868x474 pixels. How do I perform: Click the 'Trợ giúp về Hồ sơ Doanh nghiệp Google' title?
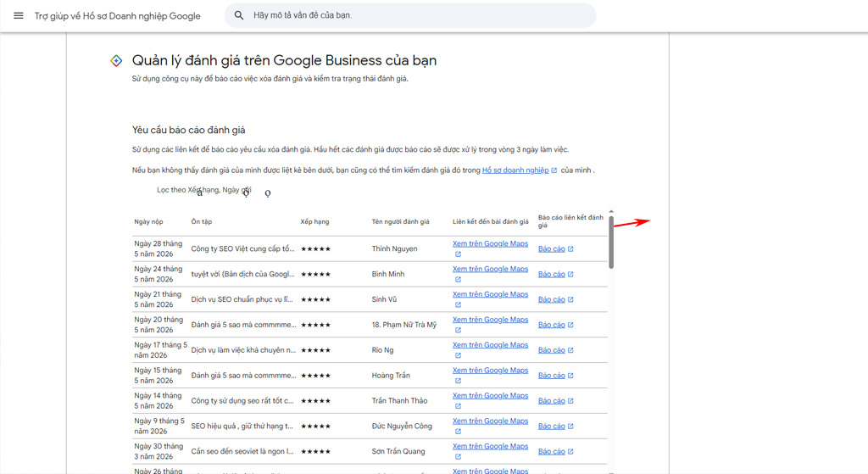coord(117,16)
